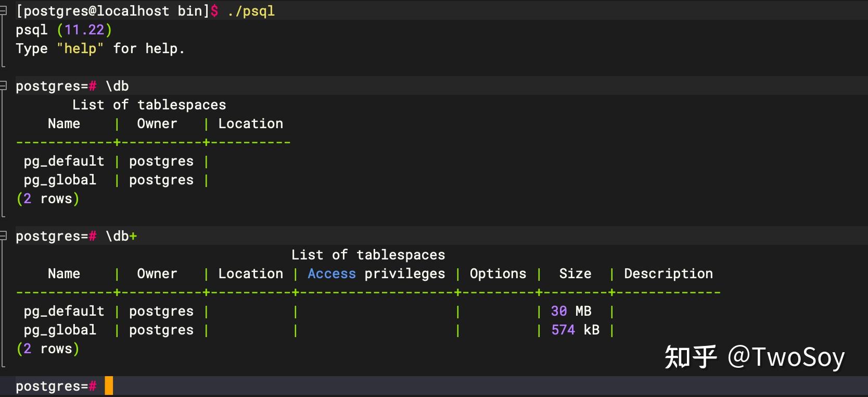Viewport: 868px width, 397px height.
Task: Click the psql version number 11.22
Action: click(x=84, y=30)
